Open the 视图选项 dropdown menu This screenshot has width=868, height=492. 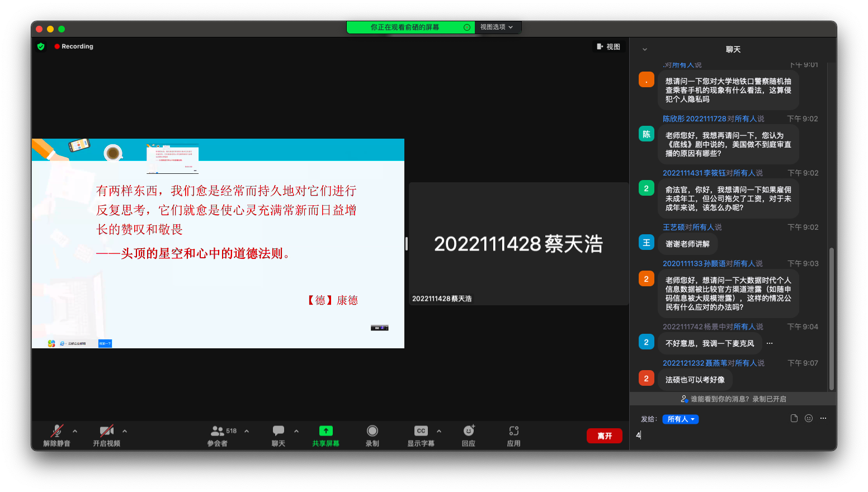click(x=497, y=27)
